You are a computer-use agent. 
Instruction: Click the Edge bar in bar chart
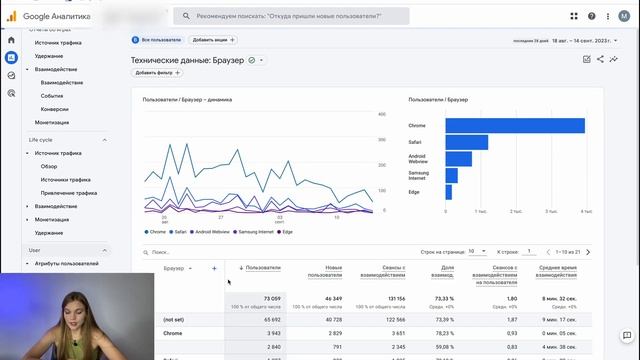pyautogui.click(x=449, y=192)
